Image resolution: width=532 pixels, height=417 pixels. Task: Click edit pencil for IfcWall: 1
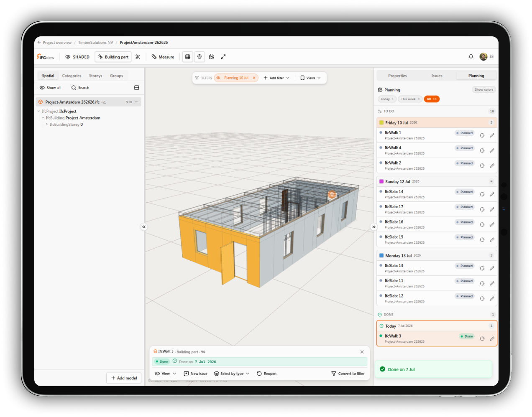click(x=492, y=135)
